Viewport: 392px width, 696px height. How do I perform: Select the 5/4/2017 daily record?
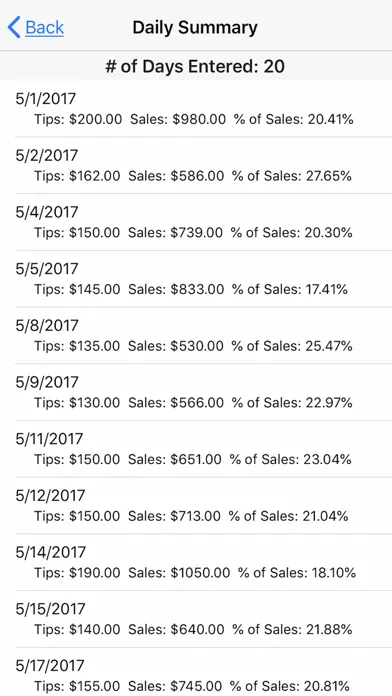[196, 222]
